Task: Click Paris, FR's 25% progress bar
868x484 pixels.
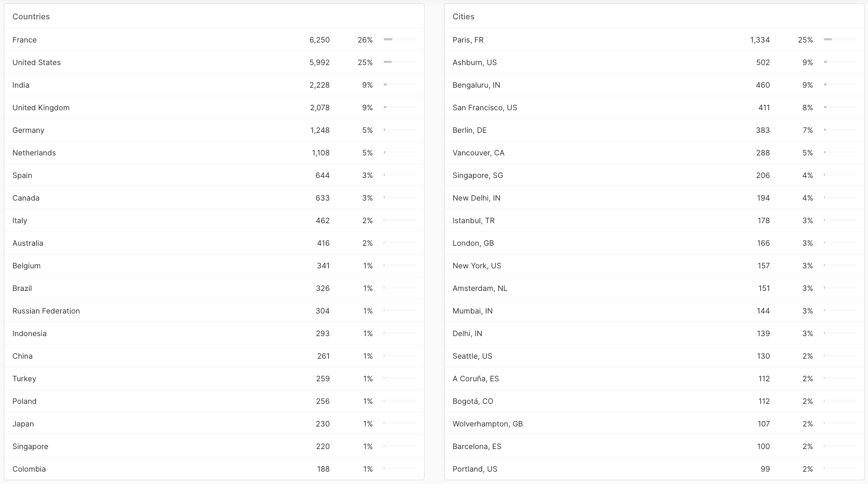Action: click(x=839, y=39)
